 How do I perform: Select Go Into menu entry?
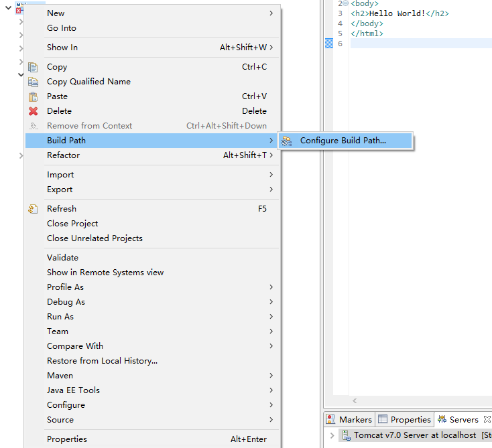[152, 28]
